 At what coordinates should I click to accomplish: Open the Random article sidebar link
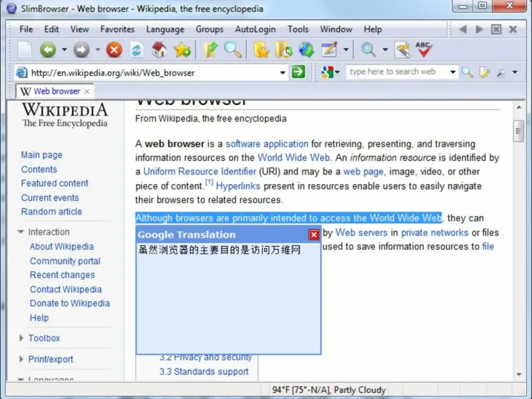pyautogui.click(x=52, y=211)
